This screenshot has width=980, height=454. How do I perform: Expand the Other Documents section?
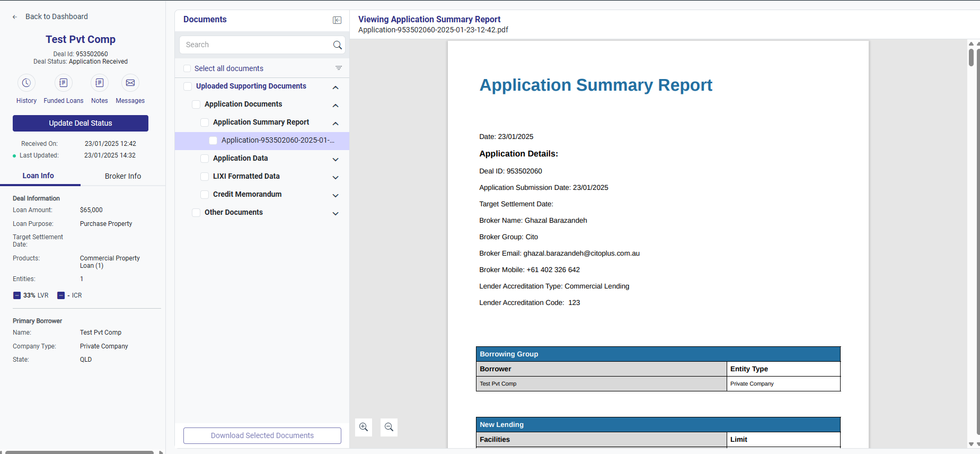(x=336, y=213)
